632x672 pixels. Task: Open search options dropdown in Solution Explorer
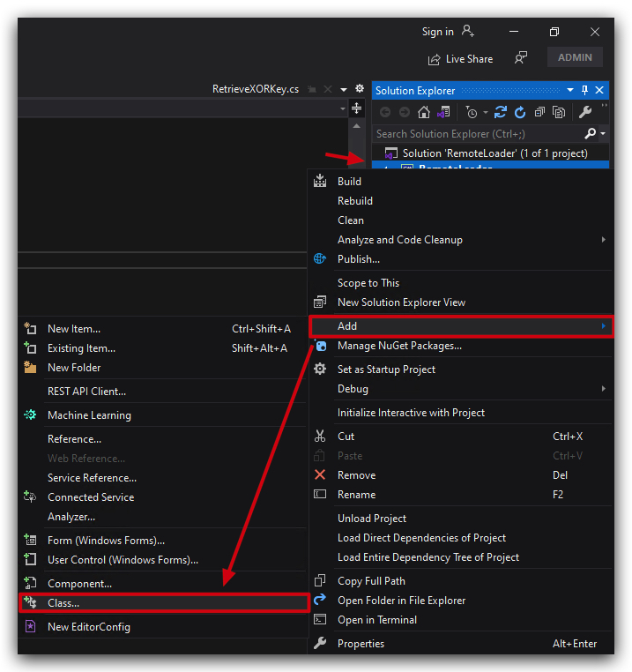(x=603, y=134)
